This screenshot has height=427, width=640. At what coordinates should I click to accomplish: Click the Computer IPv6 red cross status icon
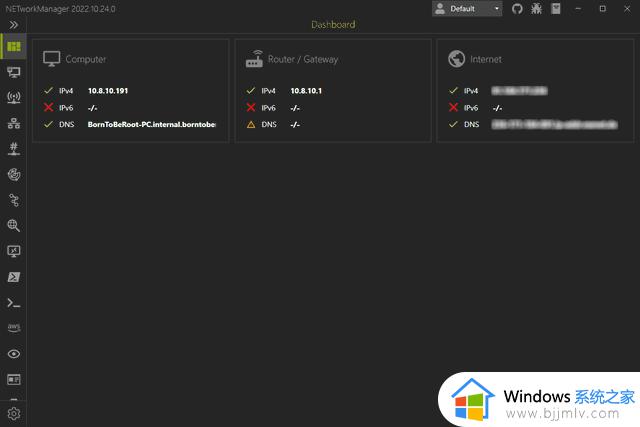[49, 107]
